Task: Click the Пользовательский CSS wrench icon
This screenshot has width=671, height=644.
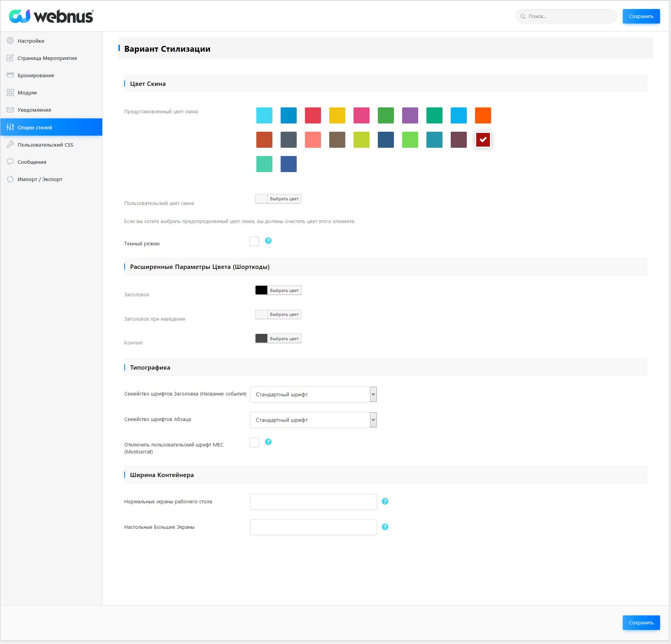Action: (x=10, y=145)
